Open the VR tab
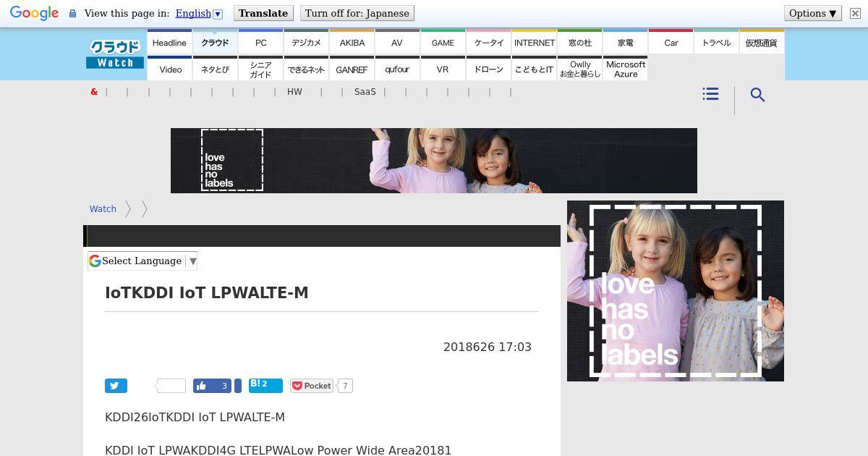Image resolution: width=868 pixels, height=456 pixels. [x=443, y=69]
